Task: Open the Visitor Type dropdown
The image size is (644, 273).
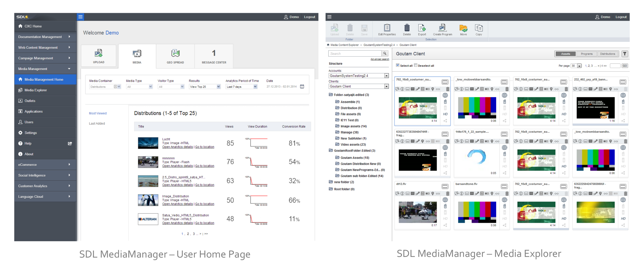Action: tap(171, 87)
